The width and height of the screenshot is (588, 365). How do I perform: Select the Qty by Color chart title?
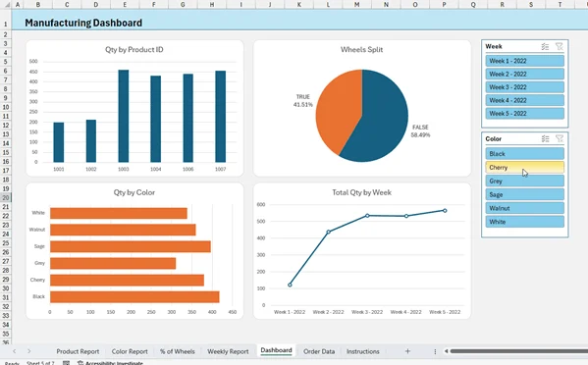coord(134,192)
